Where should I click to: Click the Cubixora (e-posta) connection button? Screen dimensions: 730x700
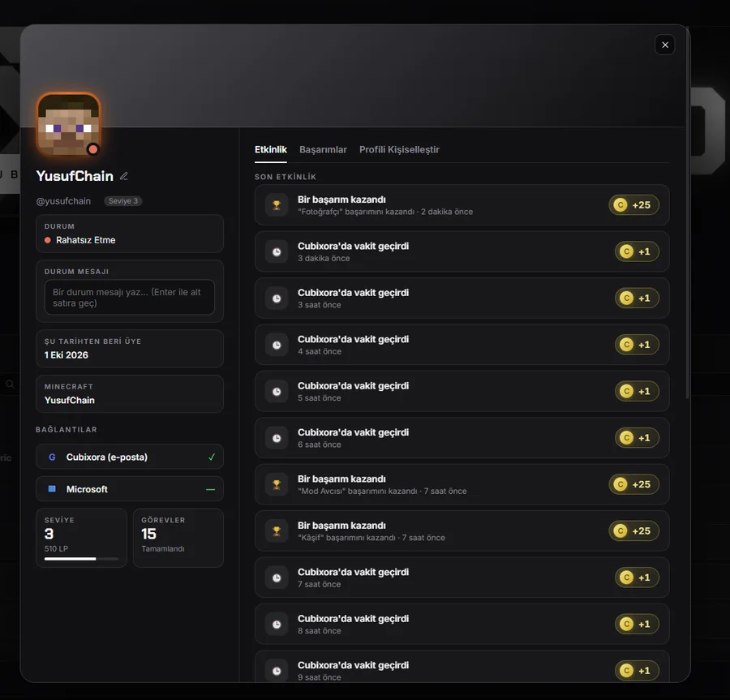tap(130, 457)
